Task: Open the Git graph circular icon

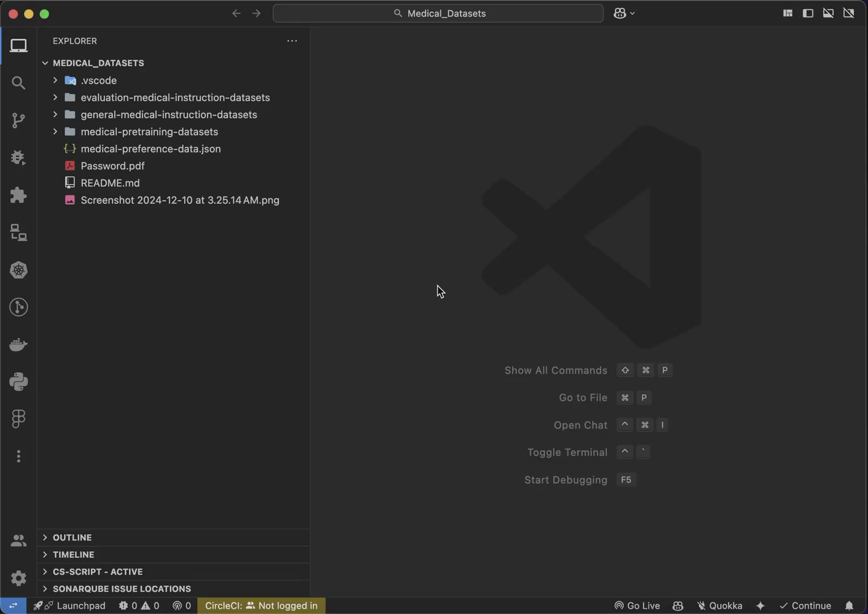Action: [x=18, y=307]
